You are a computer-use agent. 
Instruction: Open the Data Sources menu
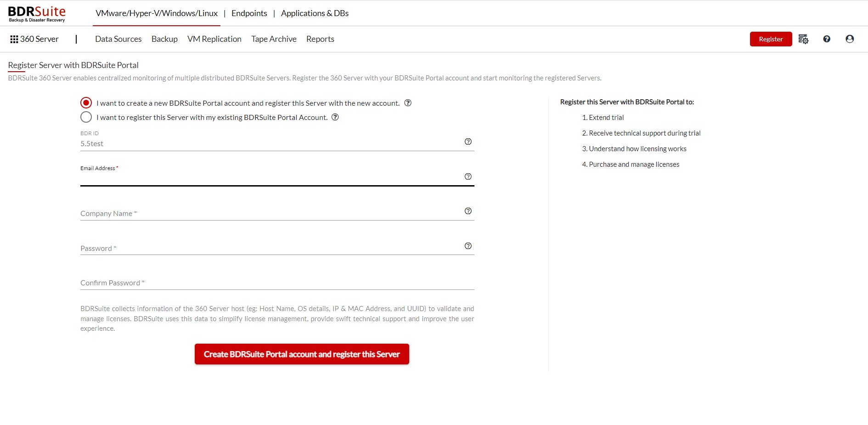click(118, 39)
